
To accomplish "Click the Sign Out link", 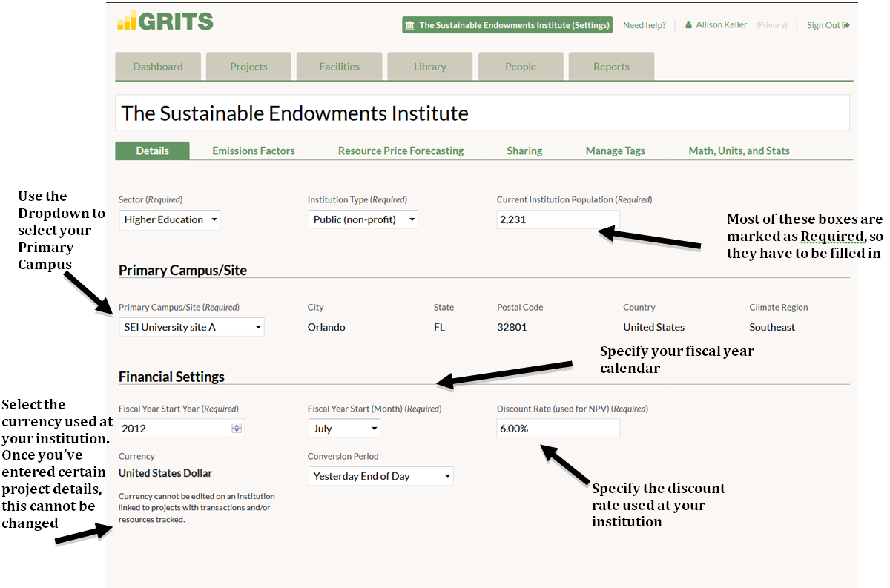I will point(823,25).
